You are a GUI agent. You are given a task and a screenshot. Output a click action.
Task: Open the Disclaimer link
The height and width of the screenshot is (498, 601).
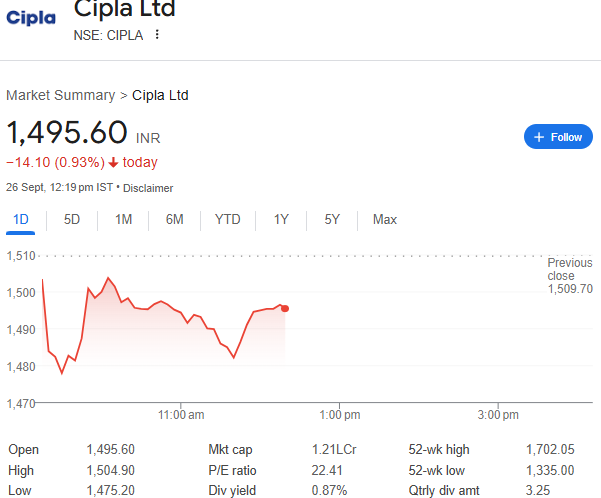(x=148, y=188)
